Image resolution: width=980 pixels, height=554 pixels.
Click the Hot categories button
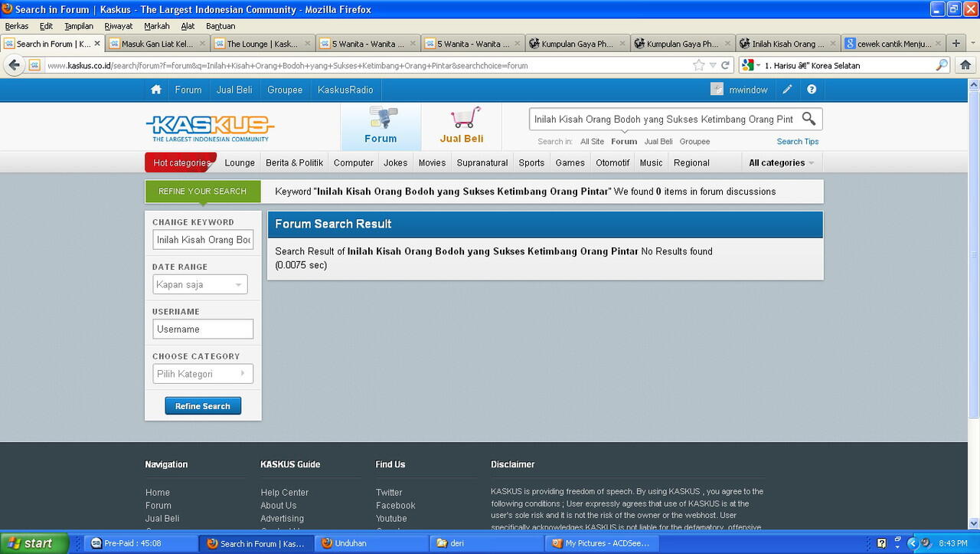181,162
